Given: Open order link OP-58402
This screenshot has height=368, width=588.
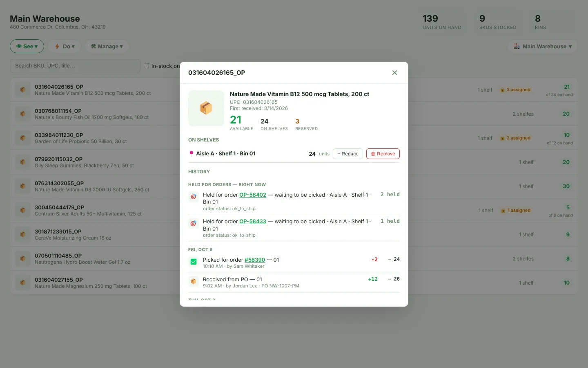Looking at the screenshot, I should click(x=253, y=195).
